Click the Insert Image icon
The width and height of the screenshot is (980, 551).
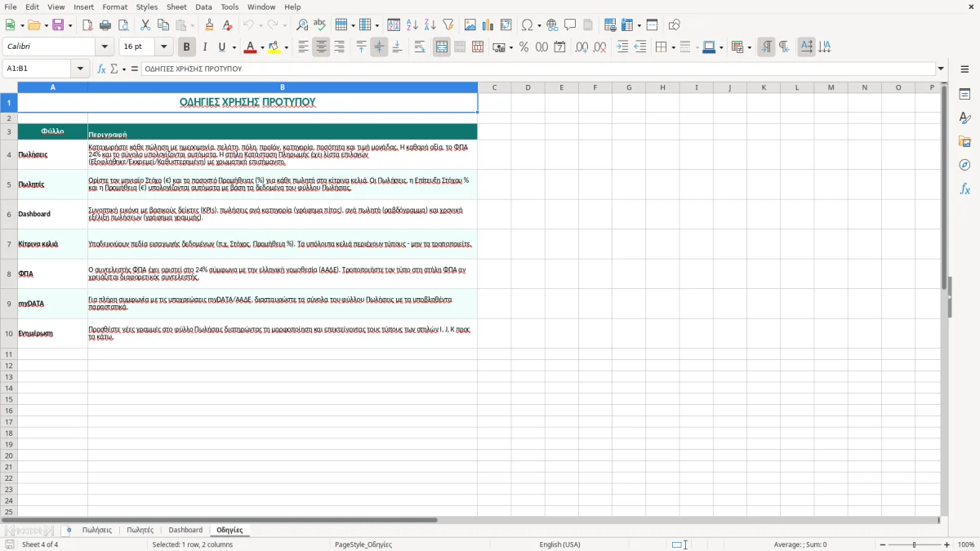470,25
